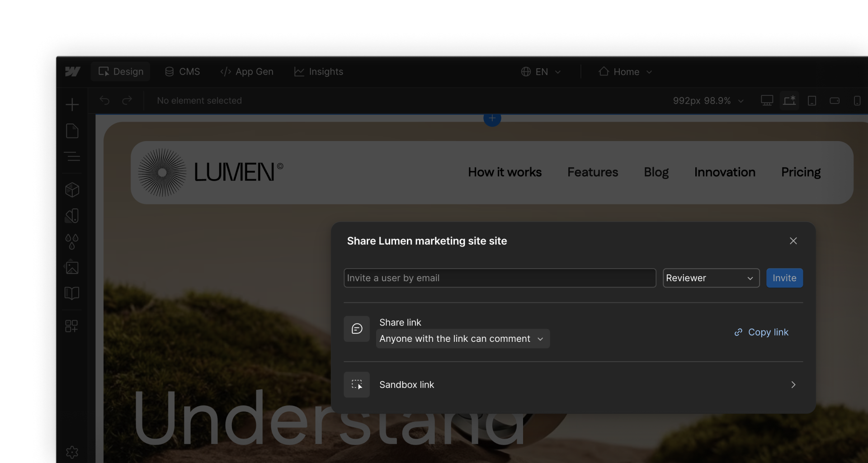This screenshot has height=463, width=868.
Task: Click Copy link in the share dialog
Action: pyautogui.click(x=761, y=332)
